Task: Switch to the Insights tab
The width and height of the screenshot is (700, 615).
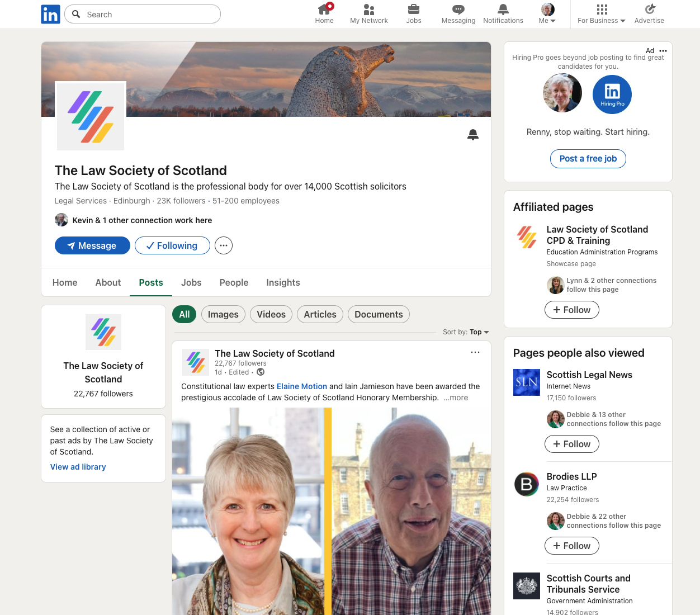Action: [283, 282]
